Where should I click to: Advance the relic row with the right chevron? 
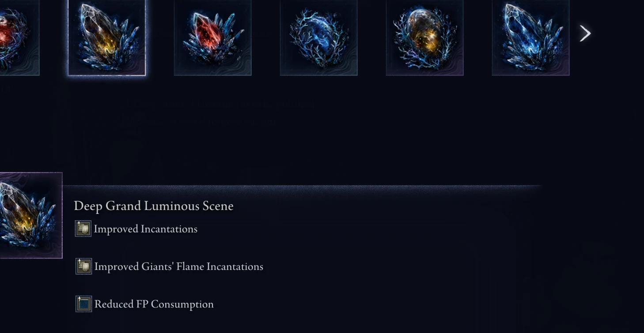[x=585, y=34]
